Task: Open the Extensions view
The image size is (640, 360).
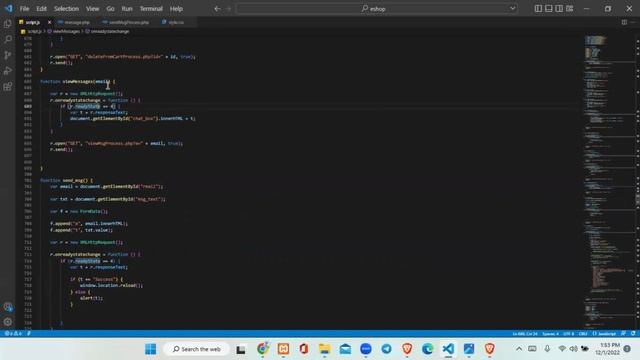Action: (7, 87)
